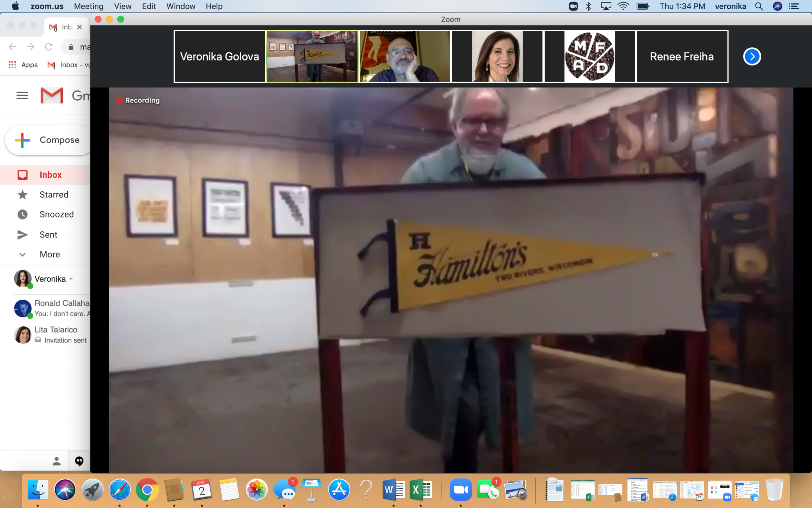The image size is (812, 508).
Task: Open Sent mail in Gmail
Action: [45, 235]
